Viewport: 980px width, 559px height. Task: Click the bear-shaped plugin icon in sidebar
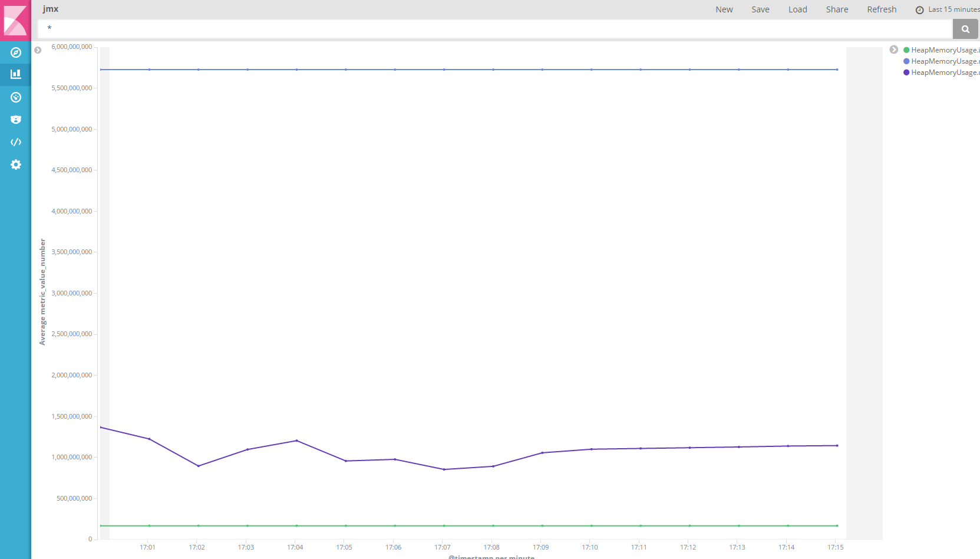coord(15,119)
